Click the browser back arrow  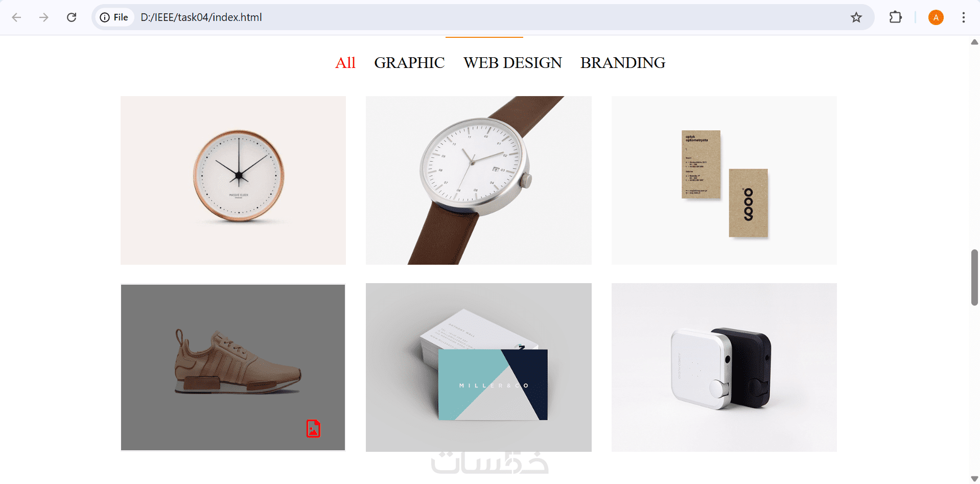16,17
